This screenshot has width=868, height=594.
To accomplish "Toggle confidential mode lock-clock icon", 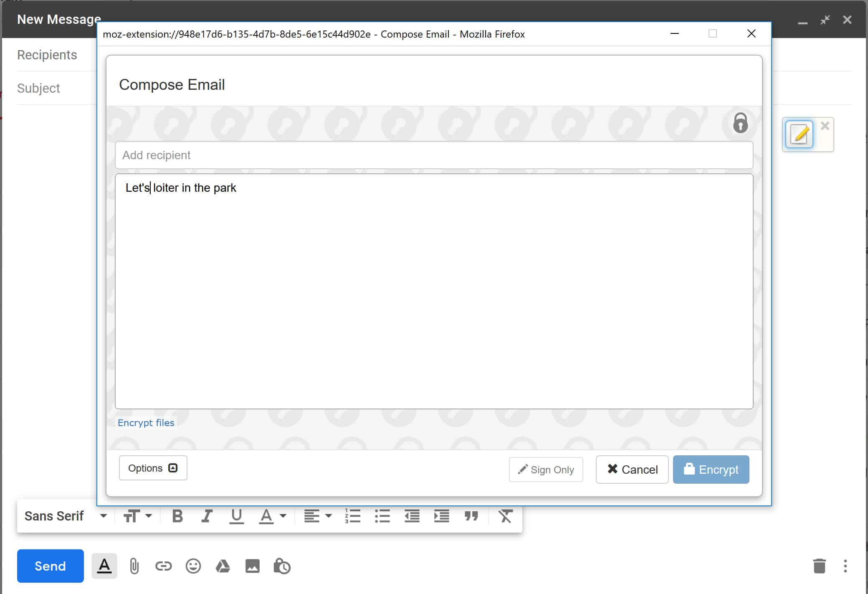I will pyautogui.click(x=282, y=566).
